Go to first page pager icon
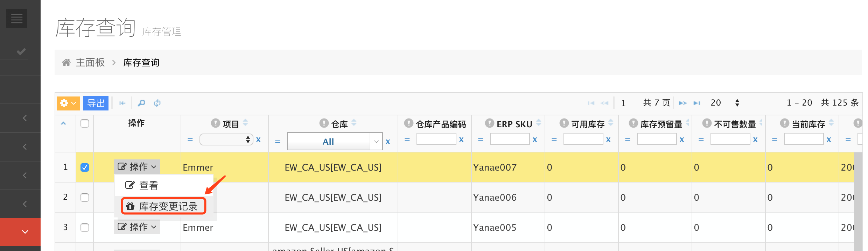 (x=591, y=103)
